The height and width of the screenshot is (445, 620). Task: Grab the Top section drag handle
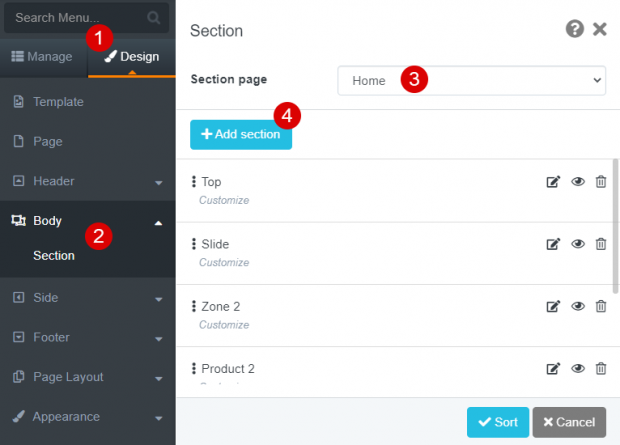(193, 182)
